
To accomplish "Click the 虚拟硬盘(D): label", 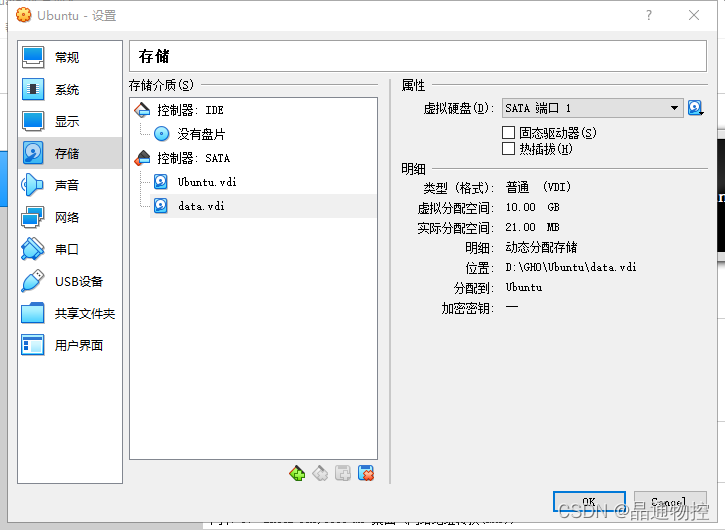I will click(459, 108).
